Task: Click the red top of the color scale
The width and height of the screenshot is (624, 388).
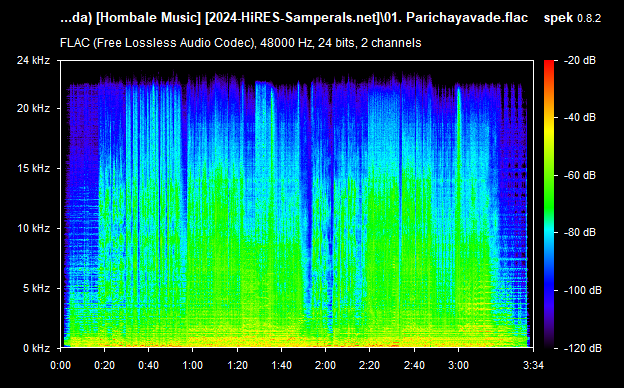Action: (549, 63)
